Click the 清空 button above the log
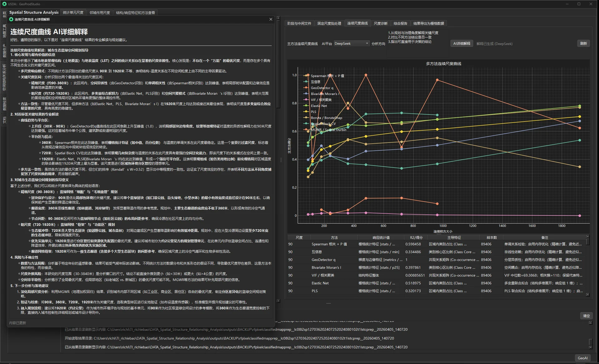Image resolution: width=599 pixels, height=364 pixels. tap(587, 316)
